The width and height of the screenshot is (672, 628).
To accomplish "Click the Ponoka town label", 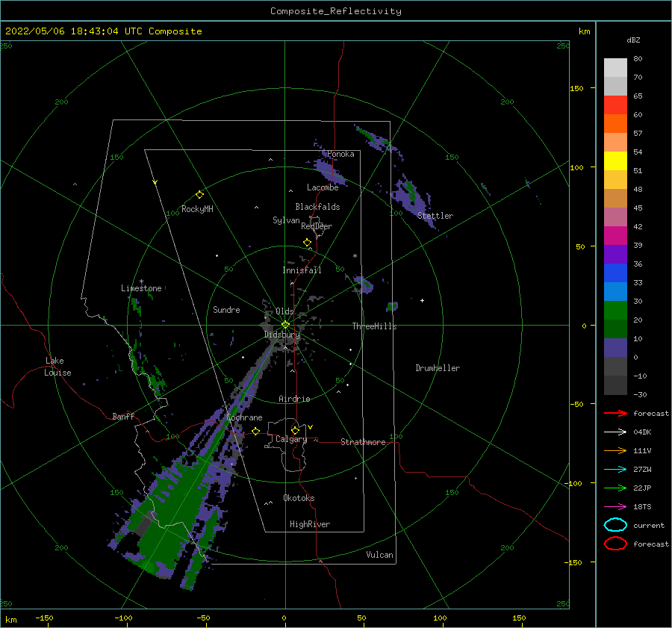I will click(340, 154).
